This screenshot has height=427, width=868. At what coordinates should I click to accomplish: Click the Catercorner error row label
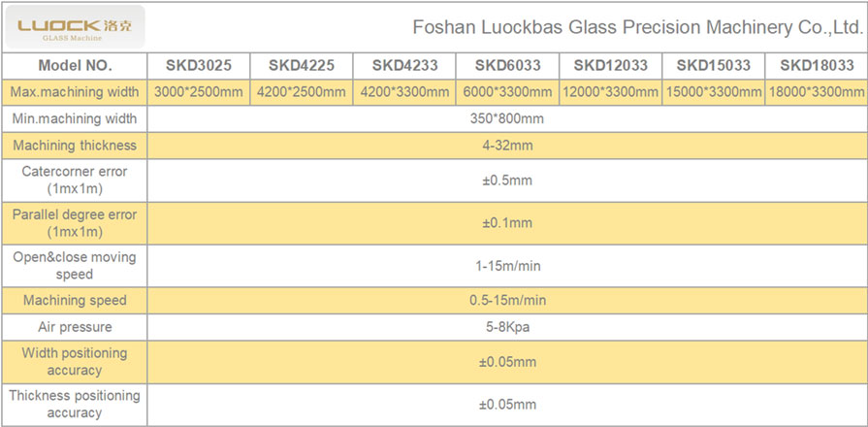75,180
